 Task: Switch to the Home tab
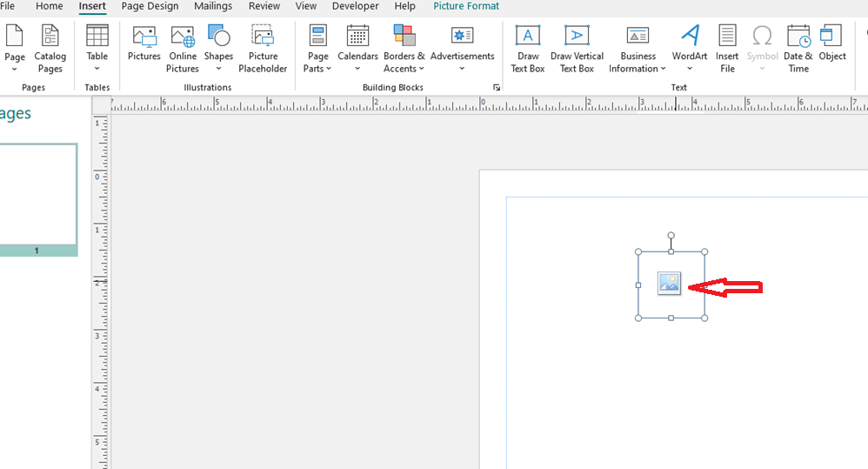click(50, 6)
